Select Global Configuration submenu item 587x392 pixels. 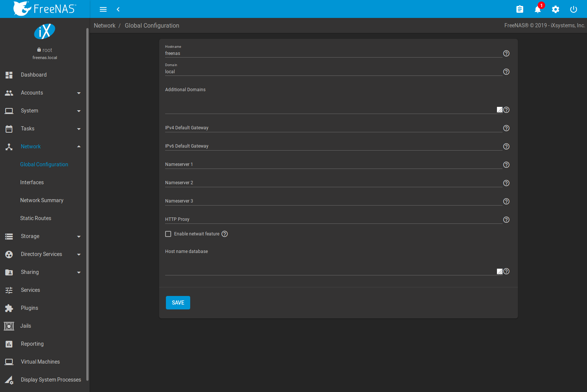(x=44, y=164)
